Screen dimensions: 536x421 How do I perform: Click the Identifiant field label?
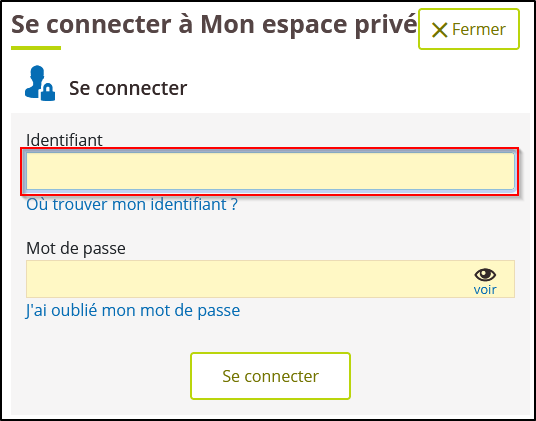(x=64, y=140)
